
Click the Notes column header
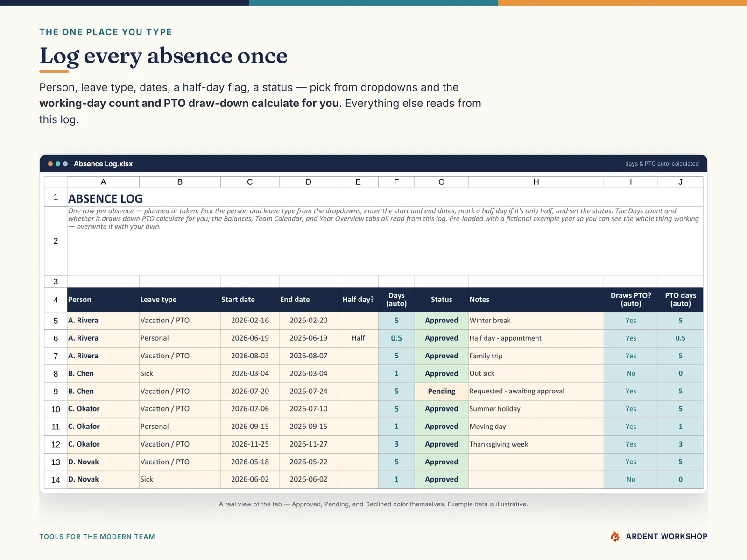click(x=536, y=300)
